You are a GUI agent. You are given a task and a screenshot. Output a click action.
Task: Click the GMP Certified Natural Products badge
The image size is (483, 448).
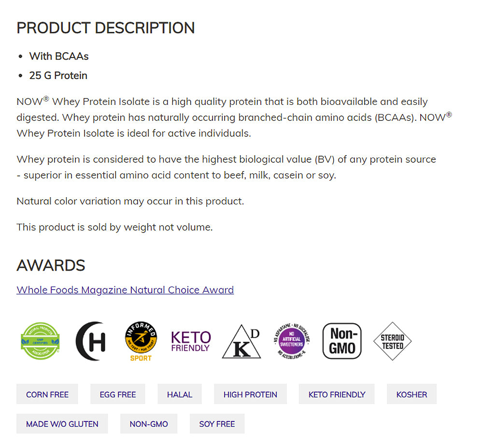[x=40, y=341]
